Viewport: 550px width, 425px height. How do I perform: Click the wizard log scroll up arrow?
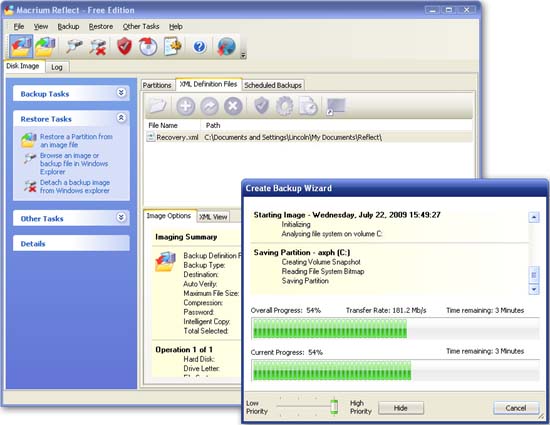534,217
